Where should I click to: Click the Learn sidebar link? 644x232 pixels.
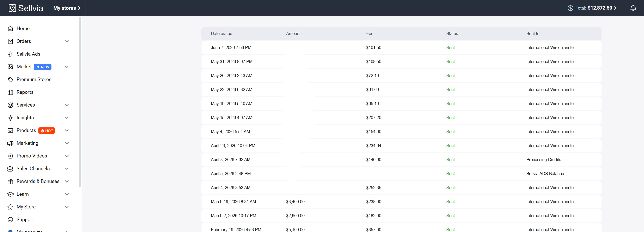22,194
